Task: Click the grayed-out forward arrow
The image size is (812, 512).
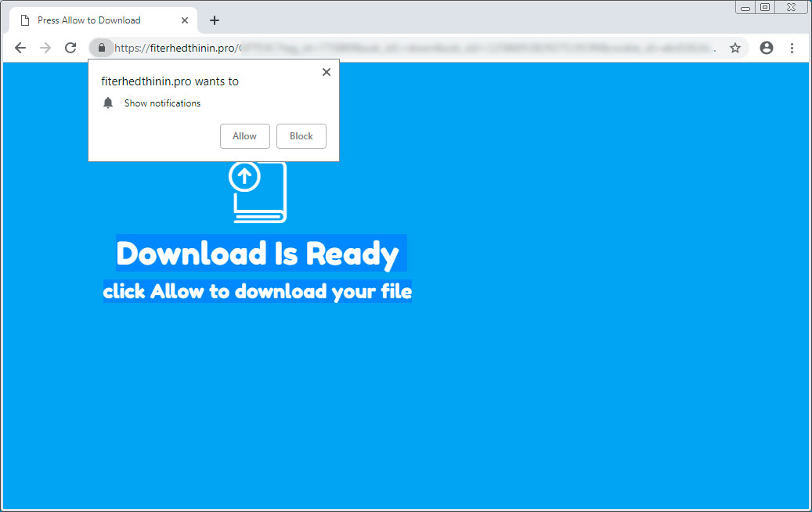Action: [45, 48]
